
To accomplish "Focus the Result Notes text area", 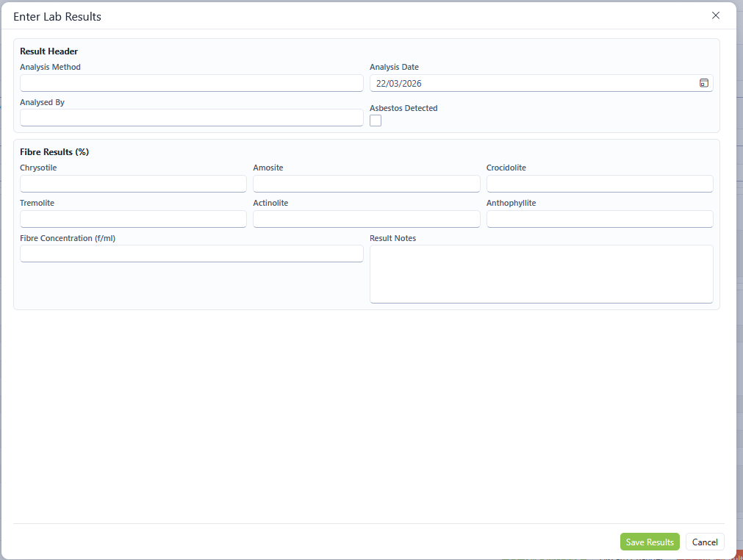I will (541, 273).
